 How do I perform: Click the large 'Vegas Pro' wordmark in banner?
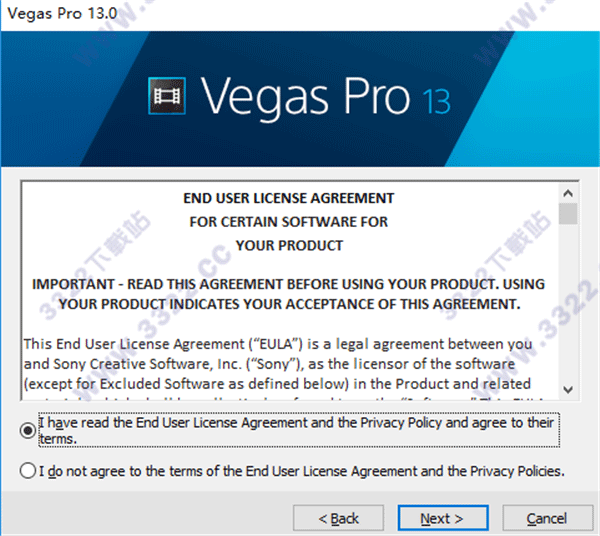pyautogui.click(x=305, y=96)
